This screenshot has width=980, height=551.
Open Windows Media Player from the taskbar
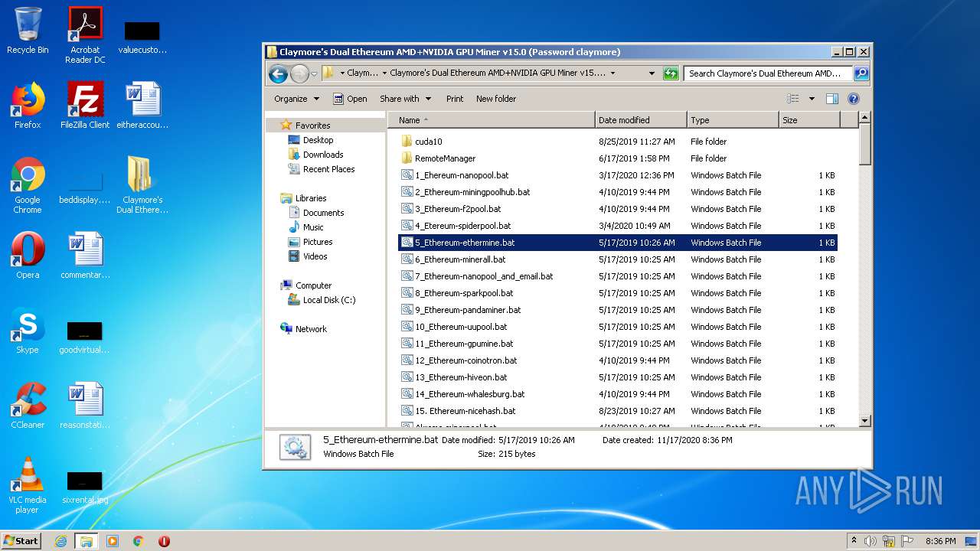[x=113, y=541]
